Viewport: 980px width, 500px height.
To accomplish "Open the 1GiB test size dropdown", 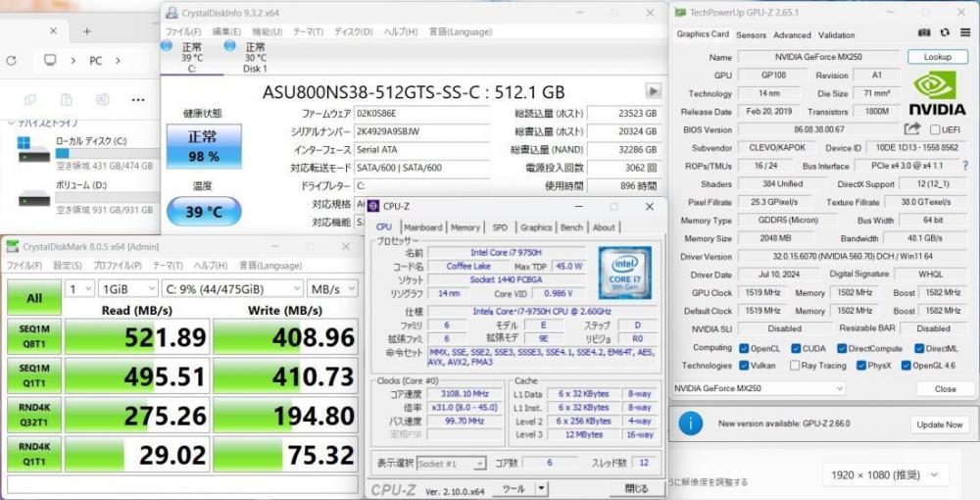I will (x=128, y=288).
